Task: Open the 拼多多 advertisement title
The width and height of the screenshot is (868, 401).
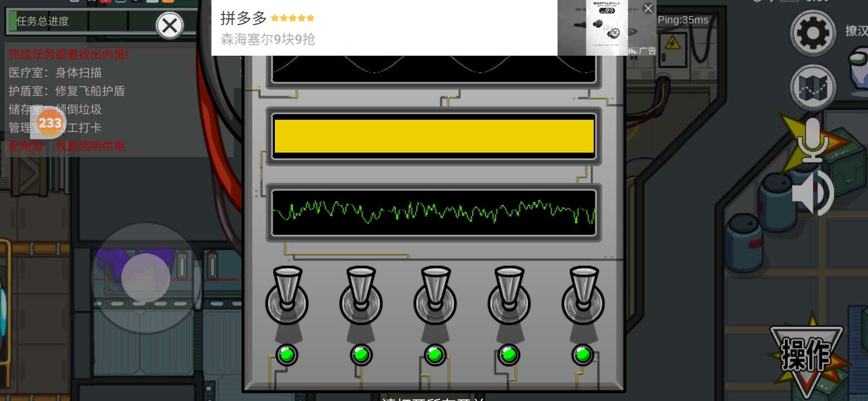Action: (x=244, y=18)
